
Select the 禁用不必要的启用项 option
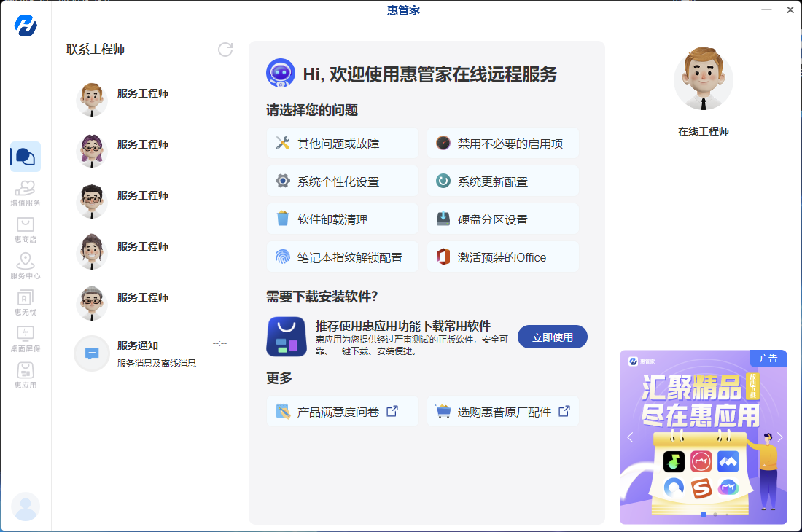coord(503,143)
